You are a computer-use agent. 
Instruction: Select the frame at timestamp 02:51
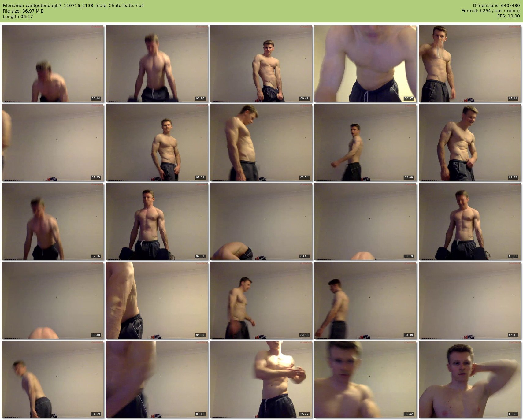coord(157,221)
